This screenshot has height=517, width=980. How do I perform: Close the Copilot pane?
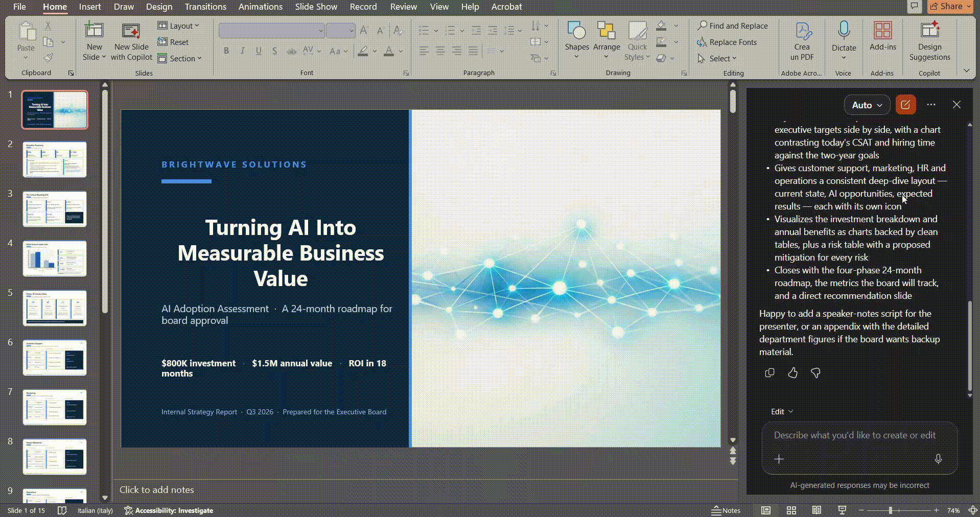(956, 105)
